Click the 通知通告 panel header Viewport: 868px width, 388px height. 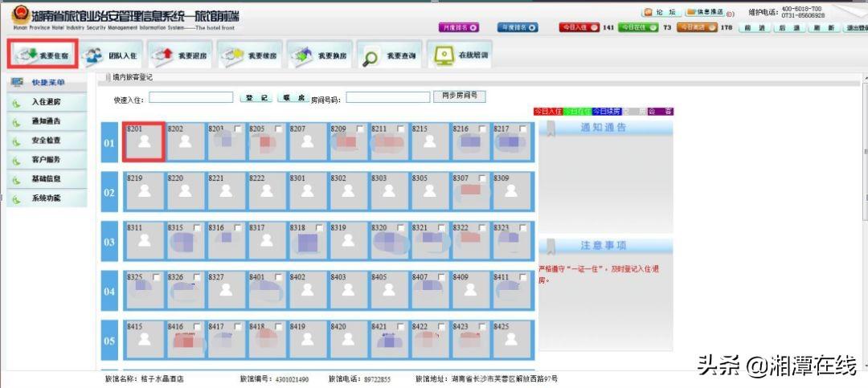point(606,128)
